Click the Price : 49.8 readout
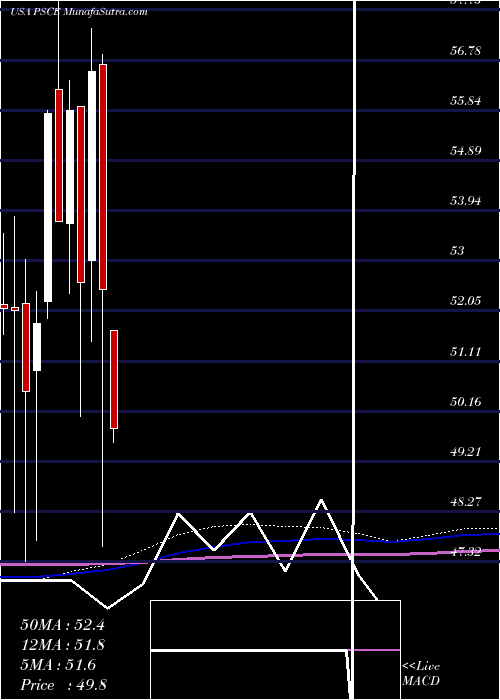The width and height of the screenshot is (500, 700). click(63, 685)
